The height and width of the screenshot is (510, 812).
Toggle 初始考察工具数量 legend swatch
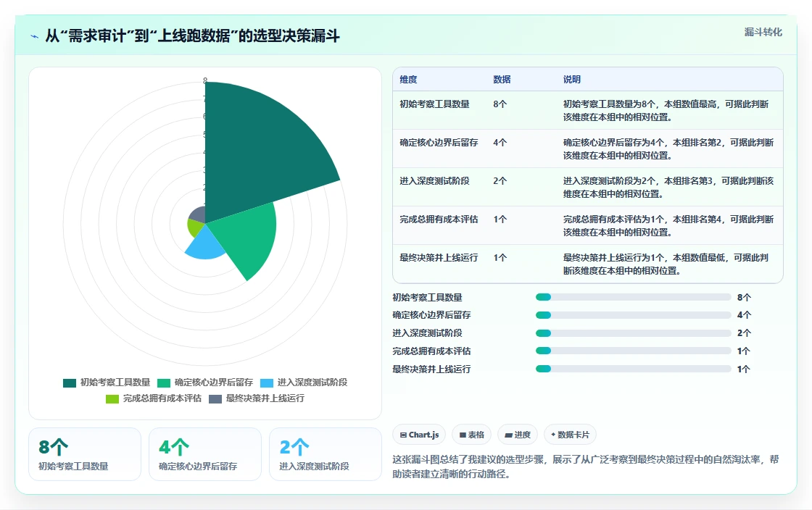70,382
